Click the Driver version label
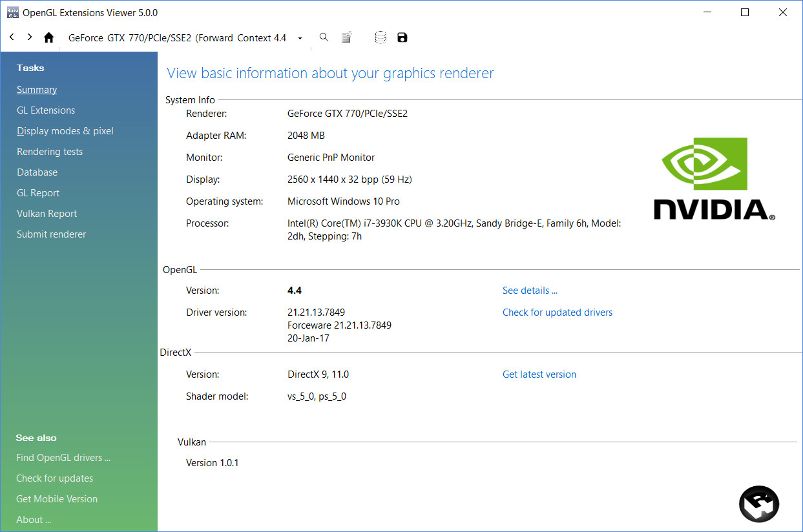This screenshot has width=803, height=532. point(216,312)
